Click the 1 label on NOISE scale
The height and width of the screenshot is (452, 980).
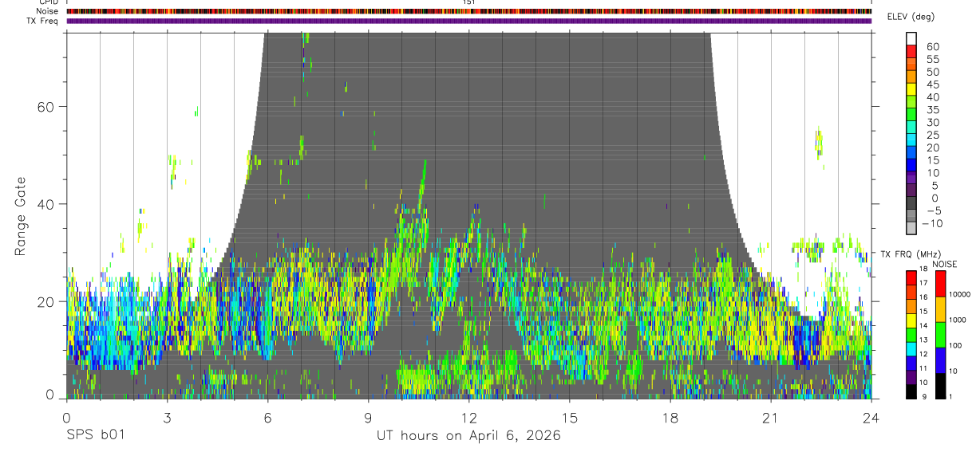[951, 397]
